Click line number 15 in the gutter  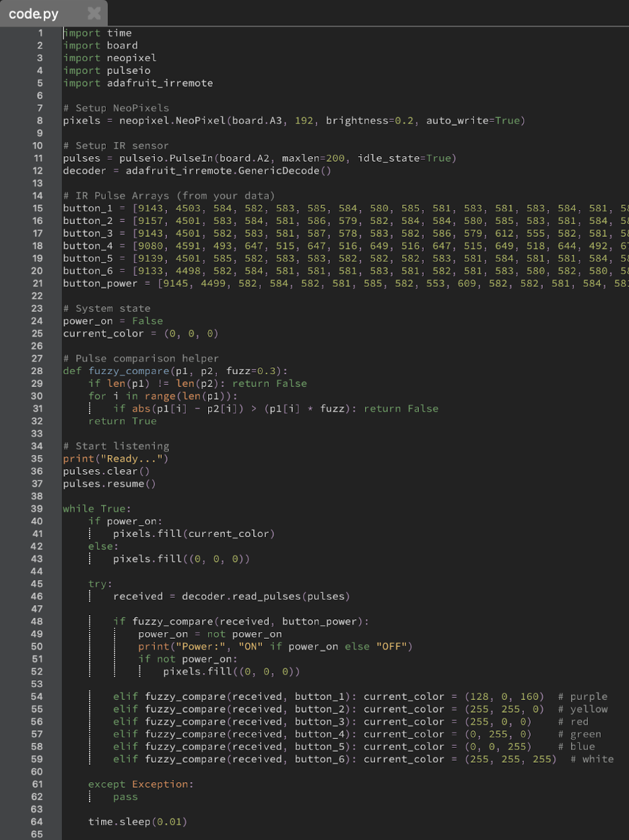coord(37,208)
